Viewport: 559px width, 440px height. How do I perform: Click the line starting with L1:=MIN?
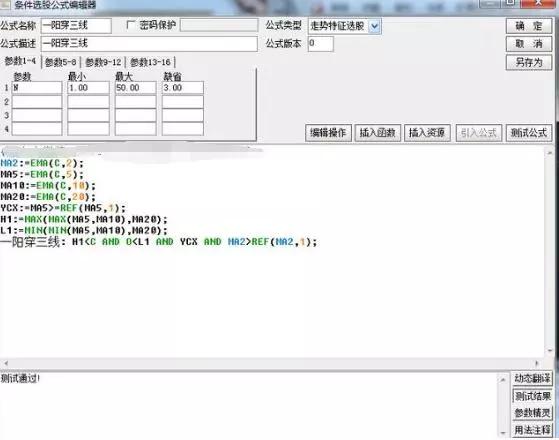(84, 230)
